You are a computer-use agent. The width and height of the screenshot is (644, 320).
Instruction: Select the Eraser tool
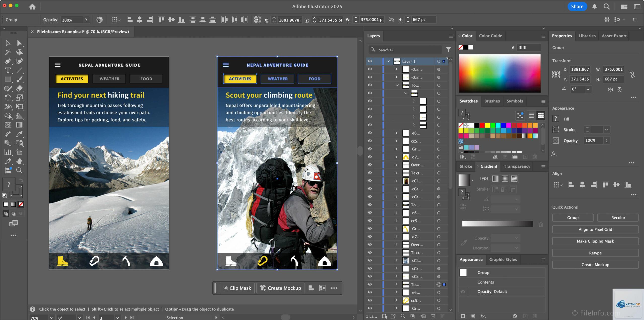click(x=19, y=88)
